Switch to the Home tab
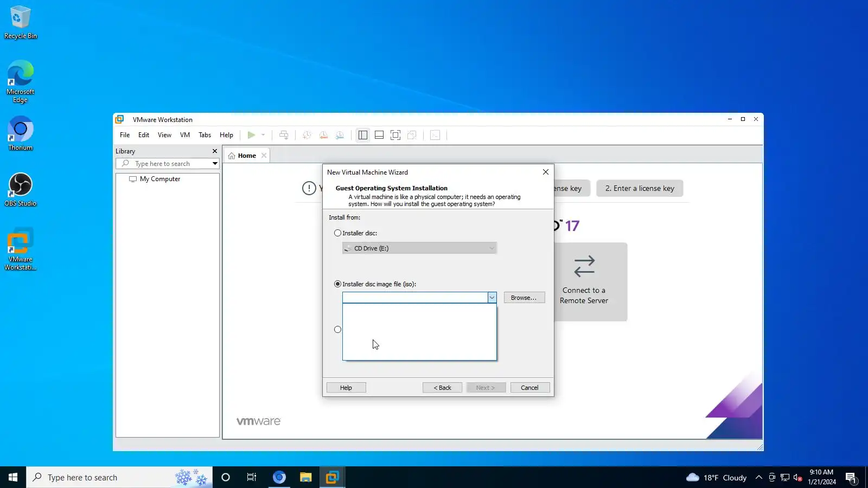The height and width of the screenshot is (488, 868). coord(247,156)
